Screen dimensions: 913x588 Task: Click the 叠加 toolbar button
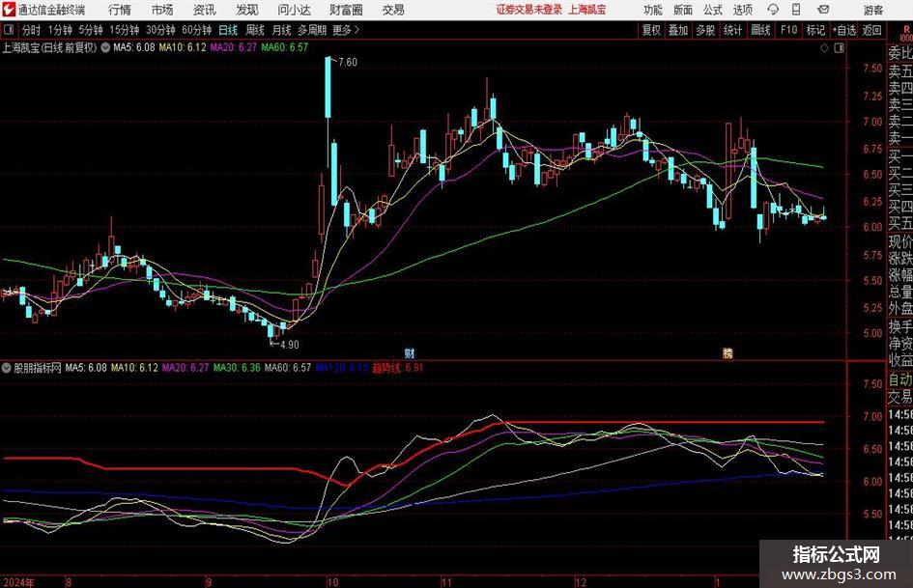(x=678, y=30)
